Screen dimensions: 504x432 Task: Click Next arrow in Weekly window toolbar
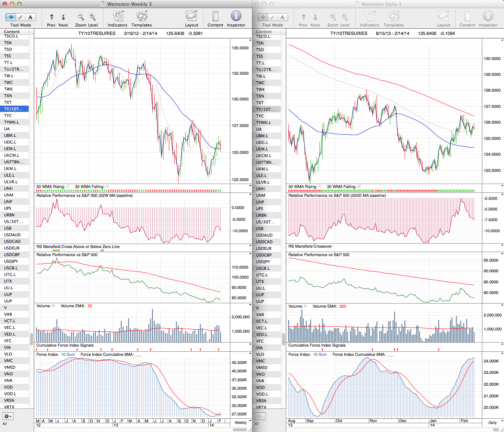click(63, 17)
